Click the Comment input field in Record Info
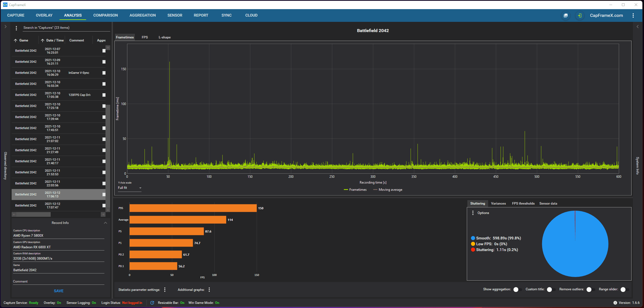 58,281
